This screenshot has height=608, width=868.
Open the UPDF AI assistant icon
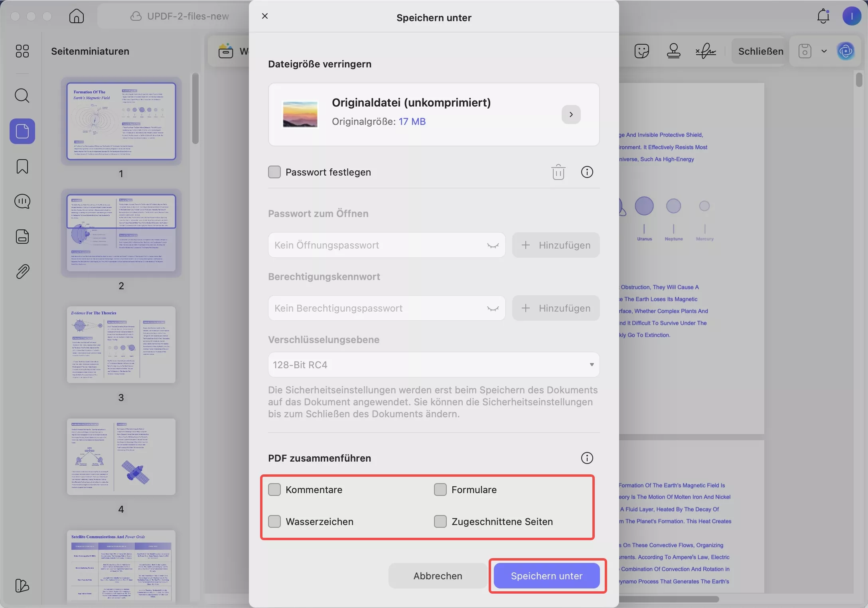846,51
